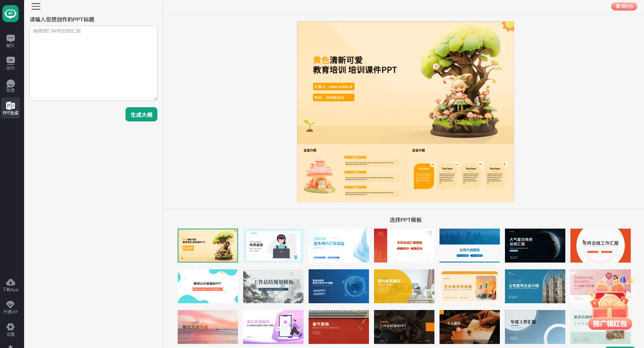Choose the 蓝色简约汇报模版 template
The width and height of the screenshot is (644, 348).
pos(338,246)
